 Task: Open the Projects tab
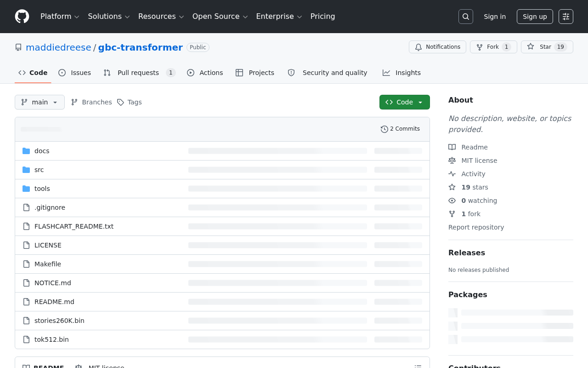(x=255, y=73)
